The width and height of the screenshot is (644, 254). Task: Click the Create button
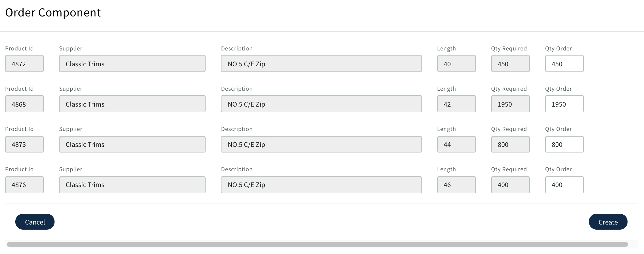click(x=608, y=222)
